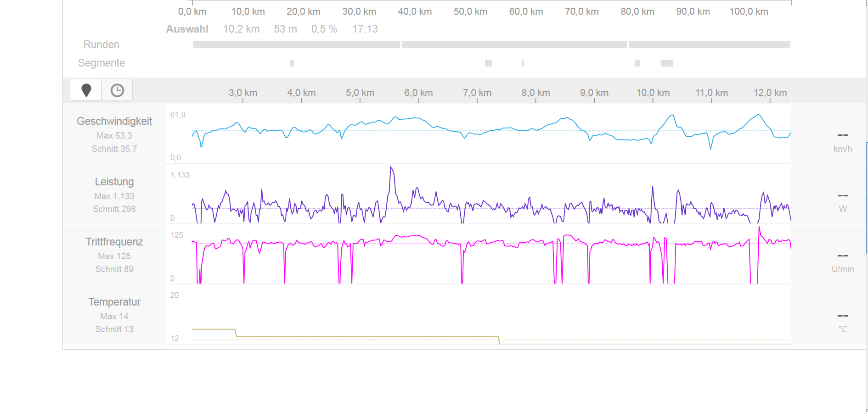This screenshot has width=868, height=412.
Task: Click the Trittfrequenz chart label
Action: [x=114, y=242]
